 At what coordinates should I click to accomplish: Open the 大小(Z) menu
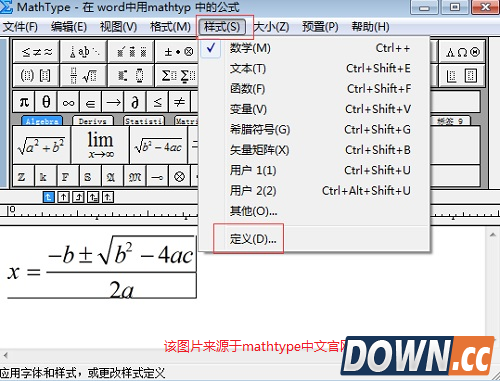271,27
